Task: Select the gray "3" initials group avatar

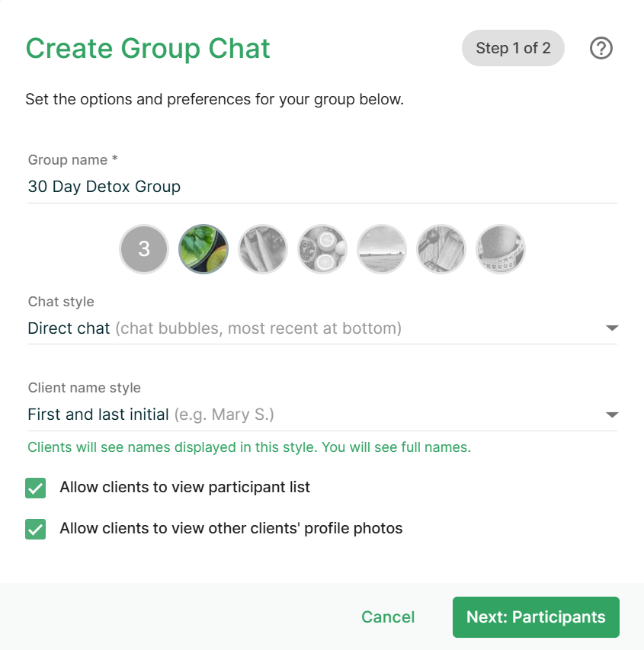Action: (x=143, y=249)
